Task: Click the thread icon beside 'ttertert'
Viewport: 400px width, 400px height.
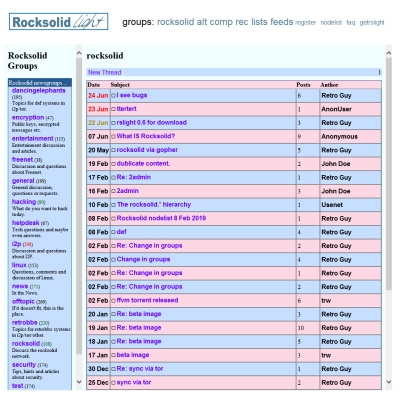Action: pyautogui.click(x=113, y=109)
